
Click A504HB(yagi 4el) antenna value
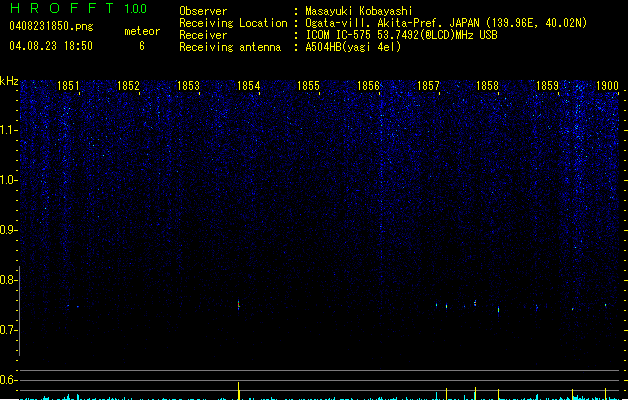click(353, 47)
